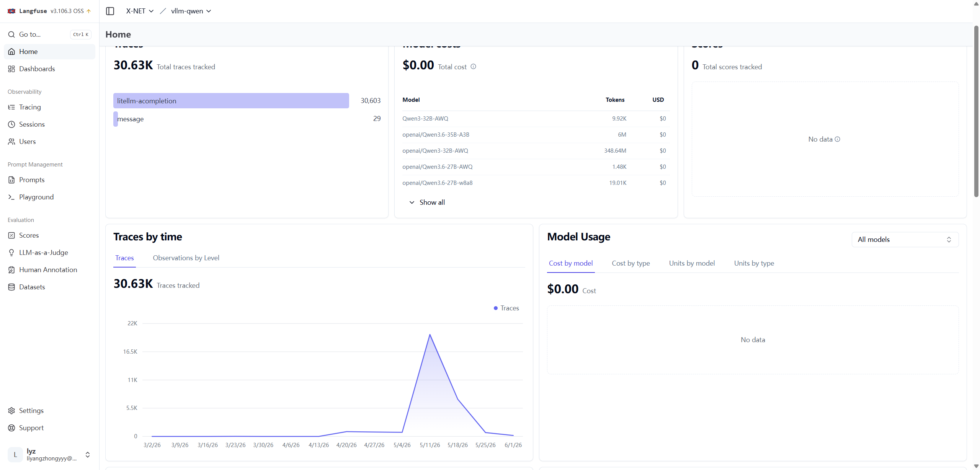Screen dimensions: 980x470
Task: Open the Sessions clock icon
Action: 11,124
